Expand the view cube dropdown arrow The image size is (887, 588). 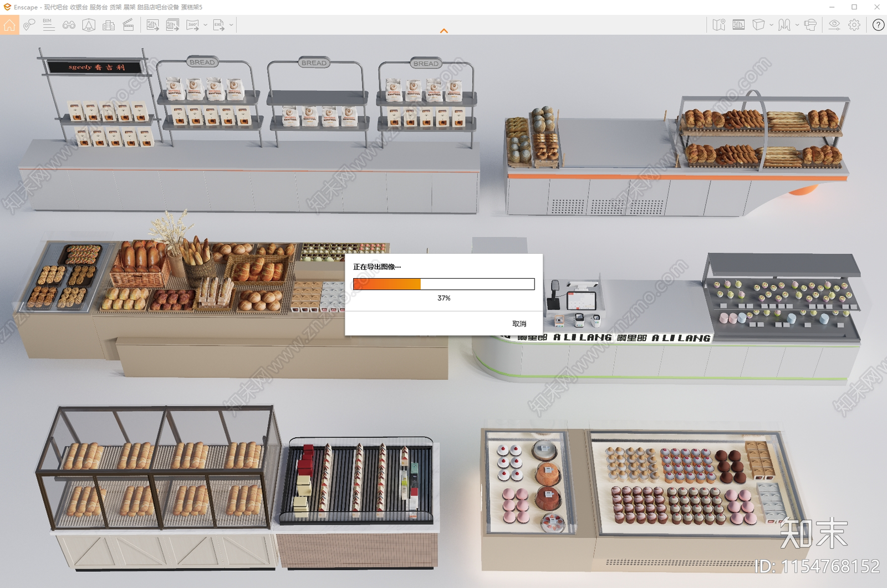771,25
